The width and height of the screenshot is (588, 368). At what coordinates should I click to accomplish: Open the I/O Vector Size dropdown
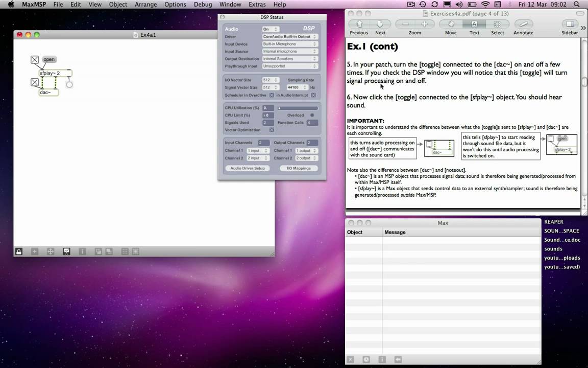[271, 80]
